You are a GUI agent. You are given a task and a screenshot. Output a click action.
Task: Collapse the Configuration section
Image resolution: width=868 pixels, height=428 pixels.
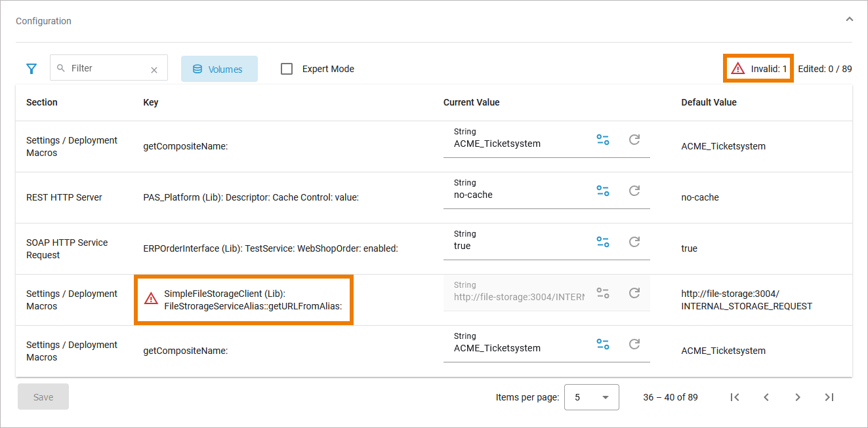coord(849,20)
